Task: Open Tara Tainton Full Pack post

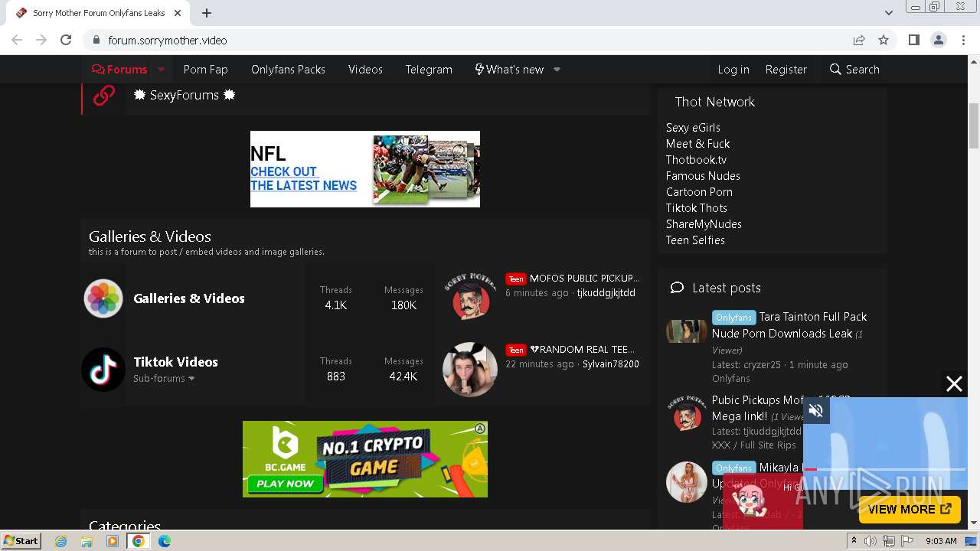Action: pos(789,324)
